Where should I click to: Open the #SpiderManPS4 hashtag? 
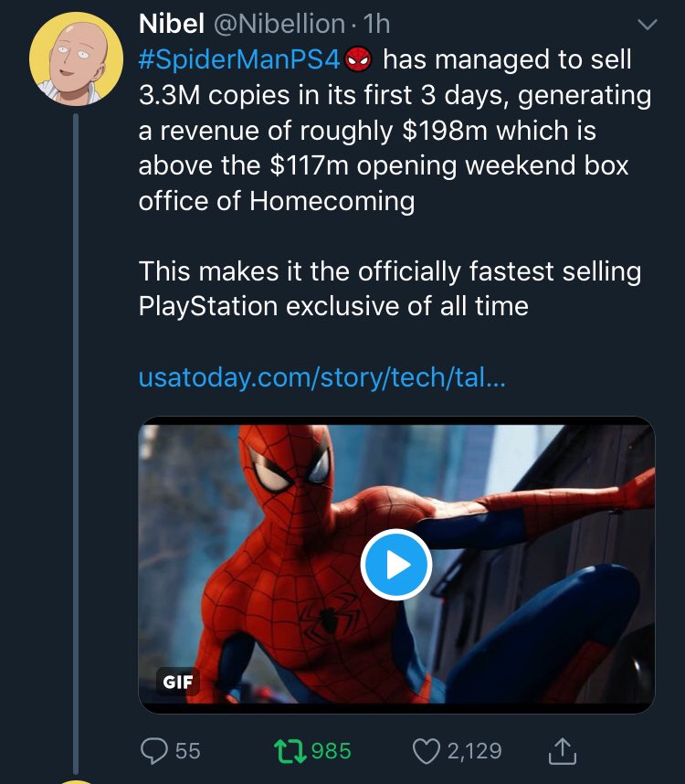click(238, 61)
